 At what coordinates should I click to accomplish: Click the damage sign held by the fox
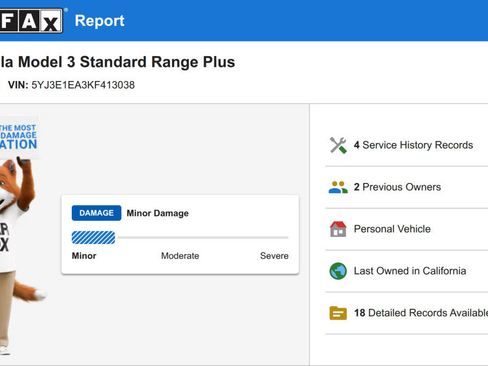point(19,137)
